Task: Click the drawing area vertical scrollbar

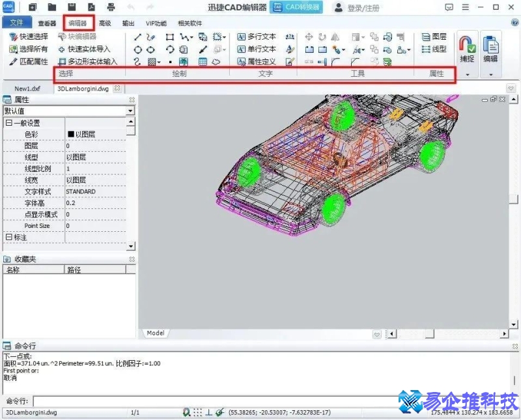Action: pos(514,212)
